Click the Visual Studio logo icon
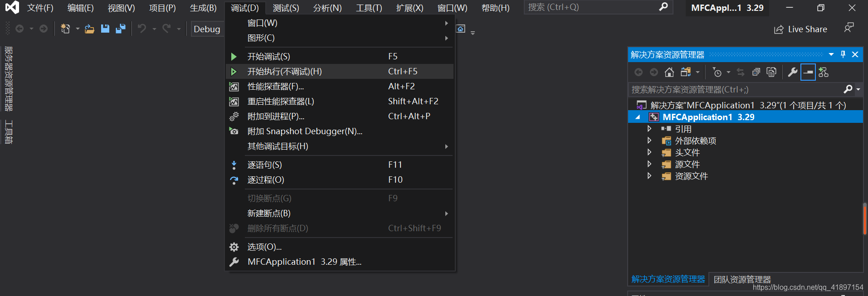This screenshot has height=296, width=868. [x=12, y=7]
